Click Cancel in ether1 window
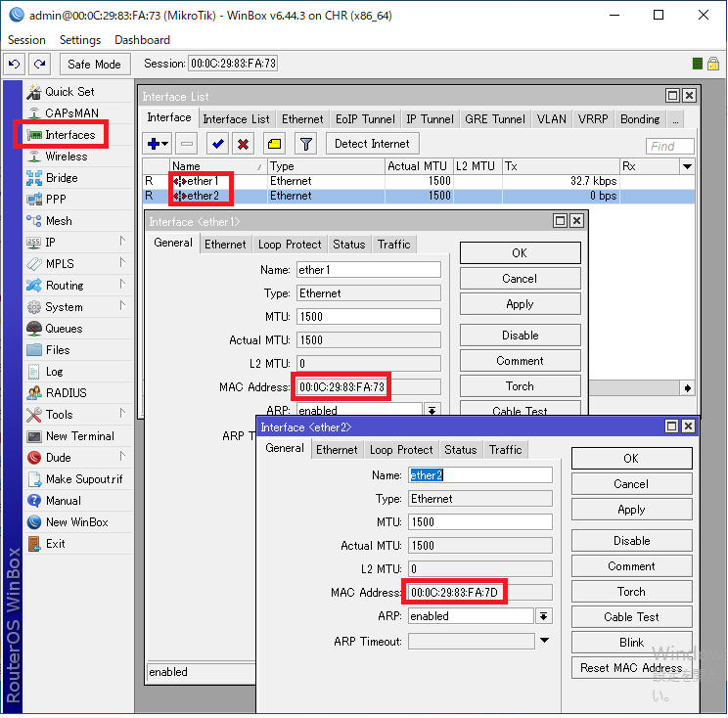Screen dimensions: 728x718 [x=520, y=279]
